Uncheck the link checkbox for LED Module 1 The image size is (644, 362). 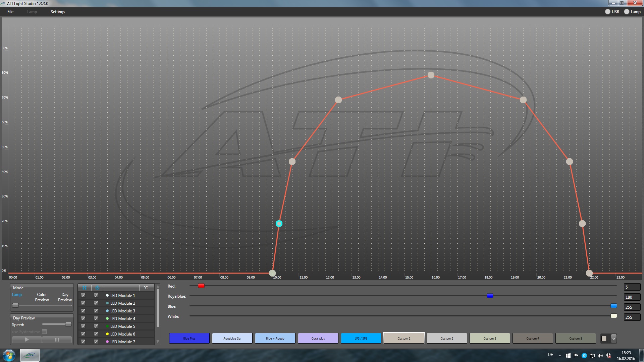pyautogui.click(x=83, y=295)
